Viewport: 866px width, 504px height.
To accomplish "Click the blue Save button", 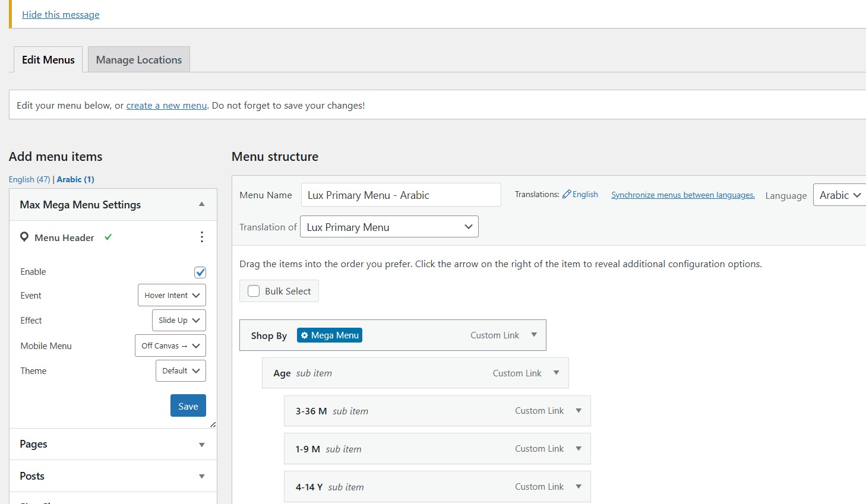I will tap(188, 406).
